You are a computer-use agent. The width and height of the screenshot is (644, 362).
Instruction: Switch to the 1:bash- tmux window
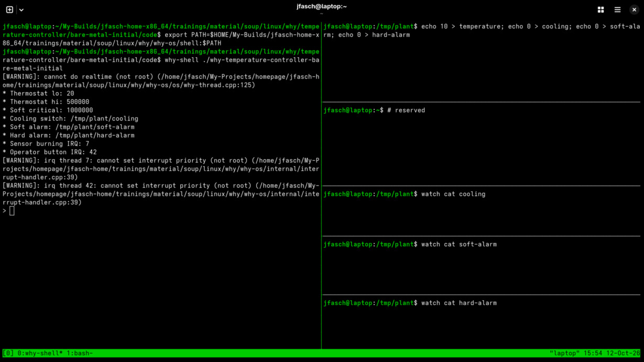80,353
